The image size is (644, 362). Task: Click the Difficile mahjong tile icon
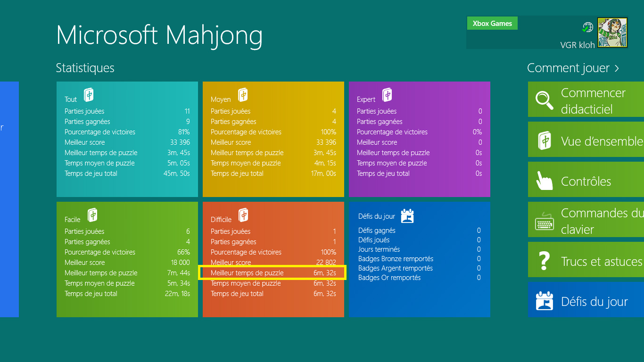pyautogui.click(x=243, y=215)
